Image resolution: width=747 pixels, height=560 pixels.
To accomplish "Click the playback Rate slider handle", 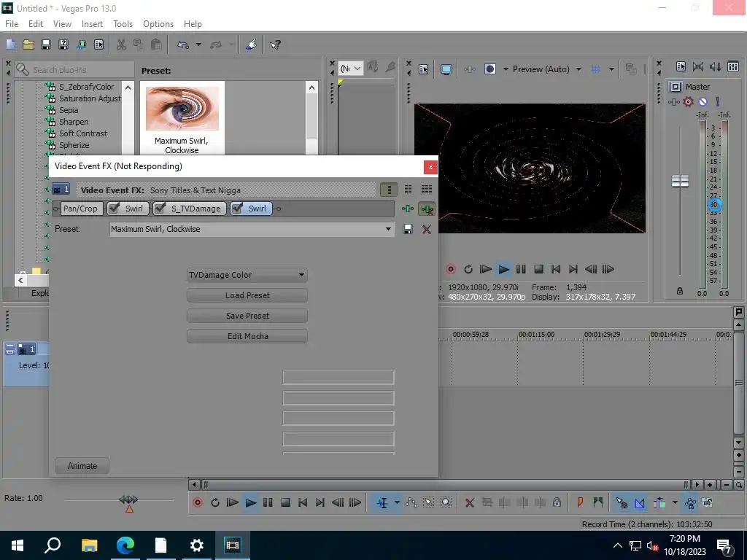I will (x=128, y=499).
